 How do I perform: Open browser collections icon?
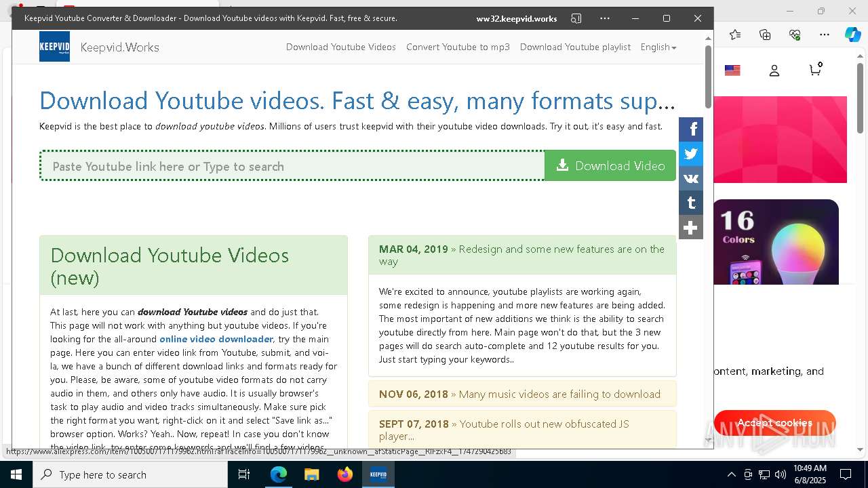pos(765,35)
